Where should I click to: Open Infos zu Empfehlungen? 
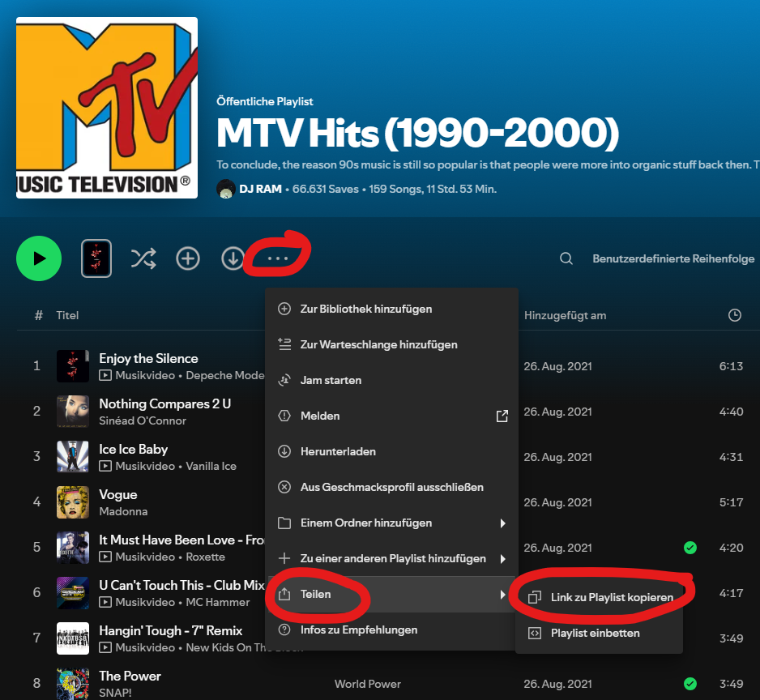tap(391, 630)
